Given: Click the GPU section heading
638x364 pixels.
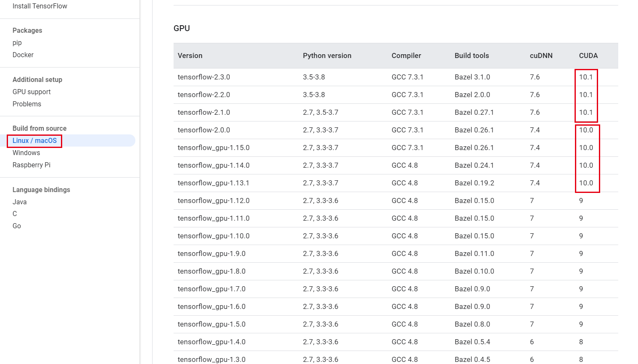Looking at the screenshot, I should [x=182, y=29].
